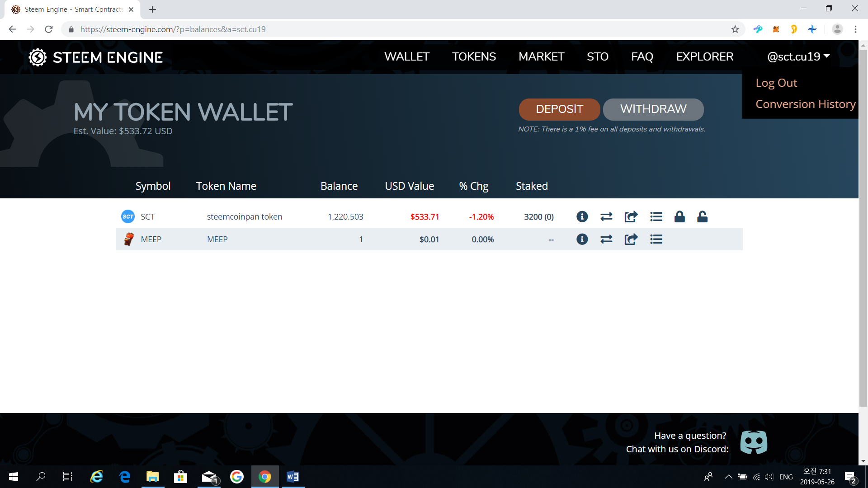Screen dimensions: 868x488
Task: Open a new browser tab
Action: point(153,9)
